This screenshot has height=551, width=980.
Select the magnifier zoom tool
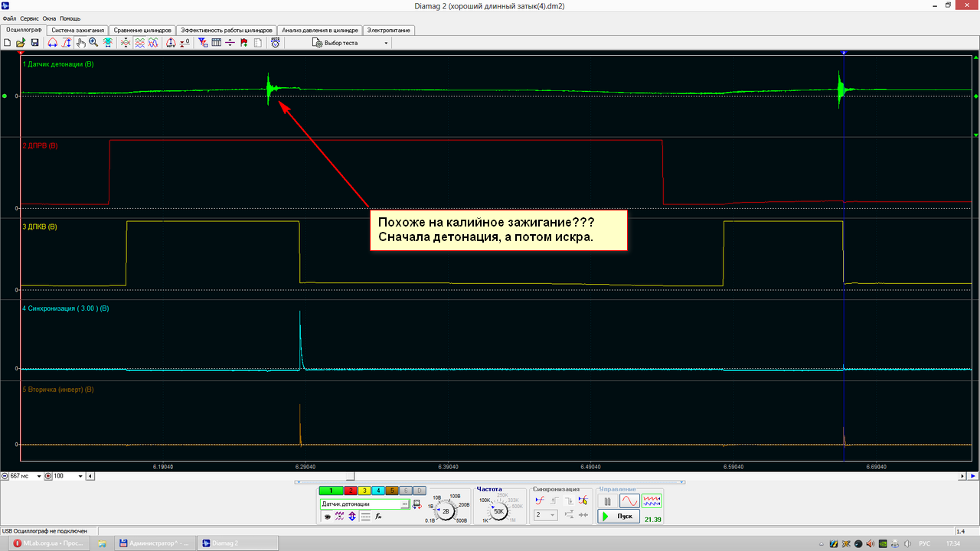(x=93, y=43)
